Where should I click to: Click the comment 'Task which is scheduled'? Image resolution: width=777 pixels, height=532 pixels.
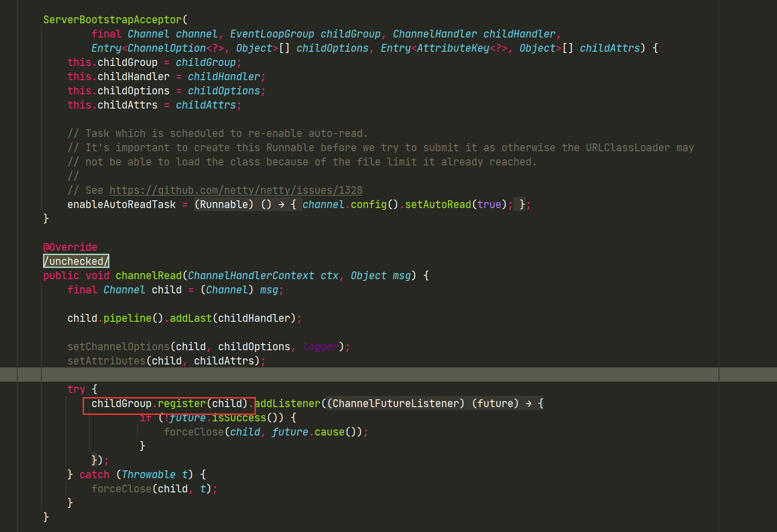(218, 133)
